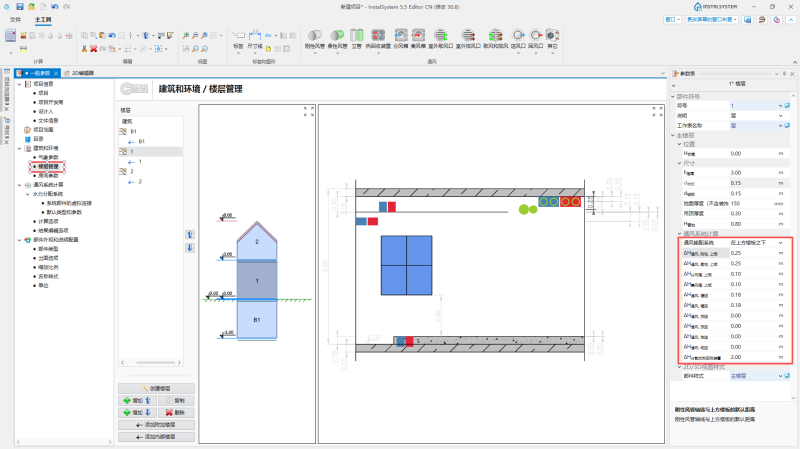Screen dimensions: 800x449
Task: Collapse the 通风系统计算 tree node
Action: [x=19, y=185]
